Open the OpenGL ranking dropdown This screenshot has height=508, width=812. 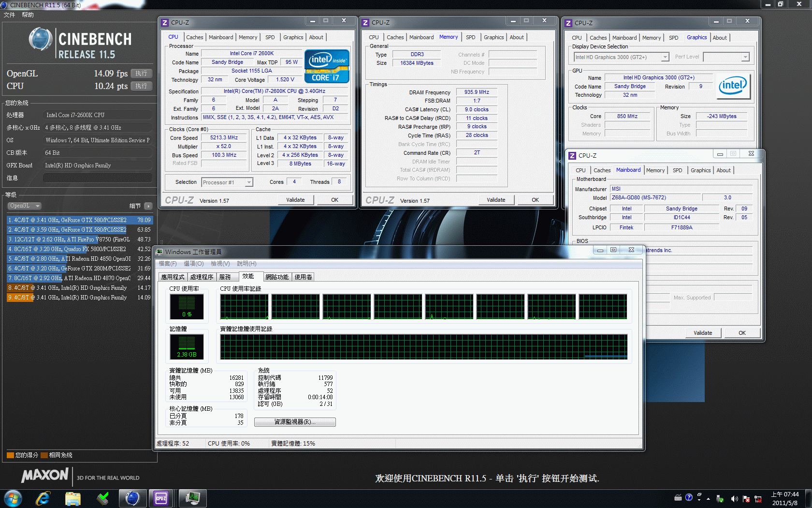click(24, 206)
